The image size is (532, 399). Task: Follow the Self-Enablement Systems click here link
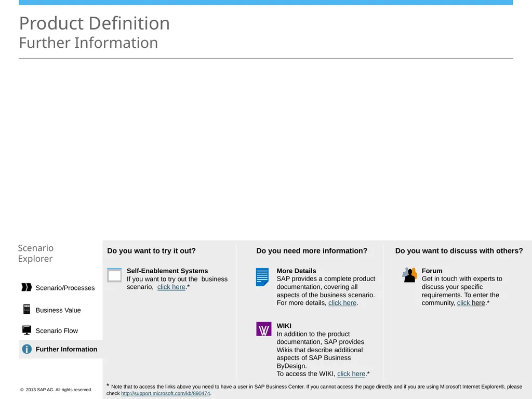tap(171, 287)
